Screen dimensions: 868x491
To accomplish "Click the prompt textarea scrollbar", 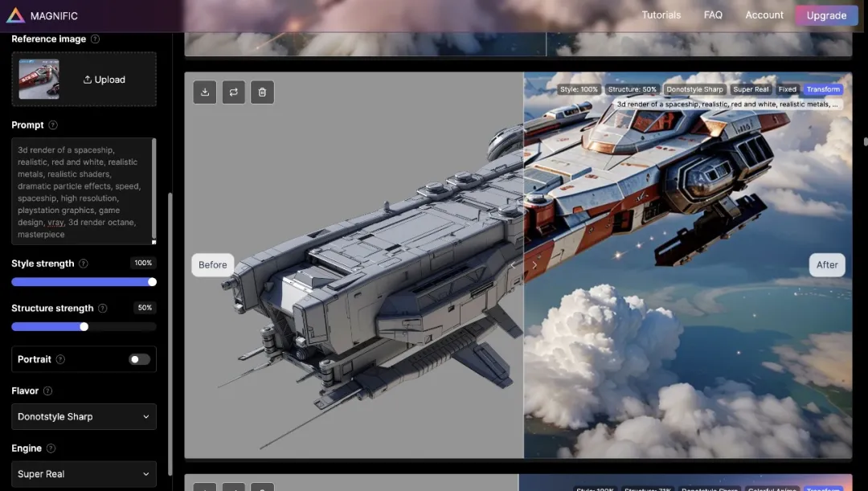I will coord(154,188).
